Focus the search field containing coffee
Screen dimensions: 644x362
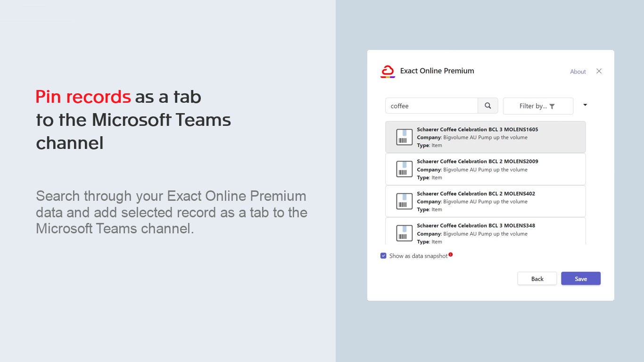[431, 106]
